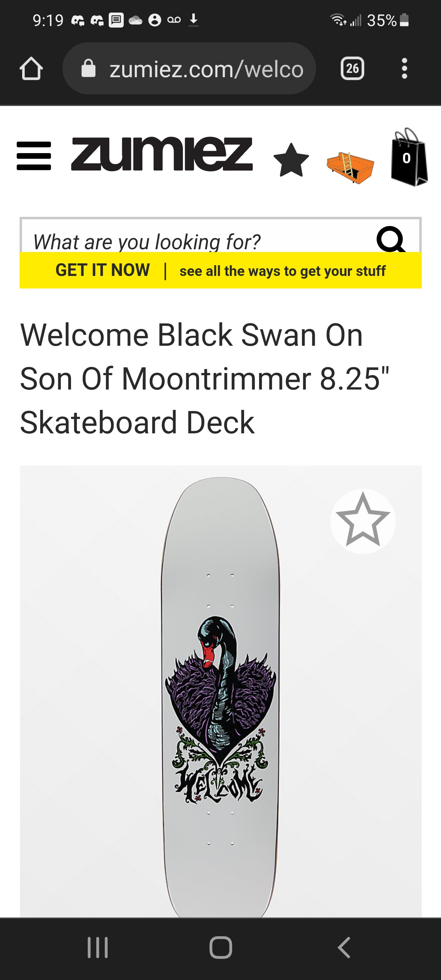Tap the browser home icon
This screenshot has width=441, height=980.
pyautogui.click(x=31, y=69)
